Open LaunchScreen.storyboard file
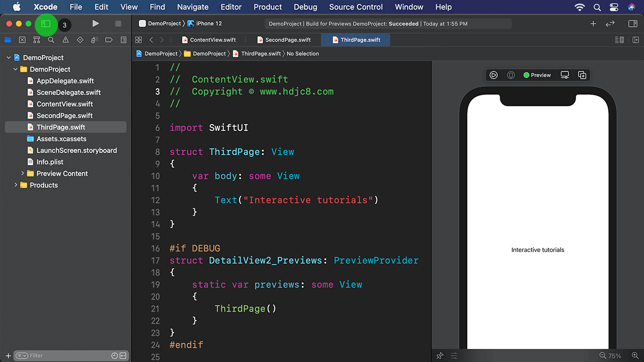Screen dimensions: 644x362 click(x=77, y=150)
